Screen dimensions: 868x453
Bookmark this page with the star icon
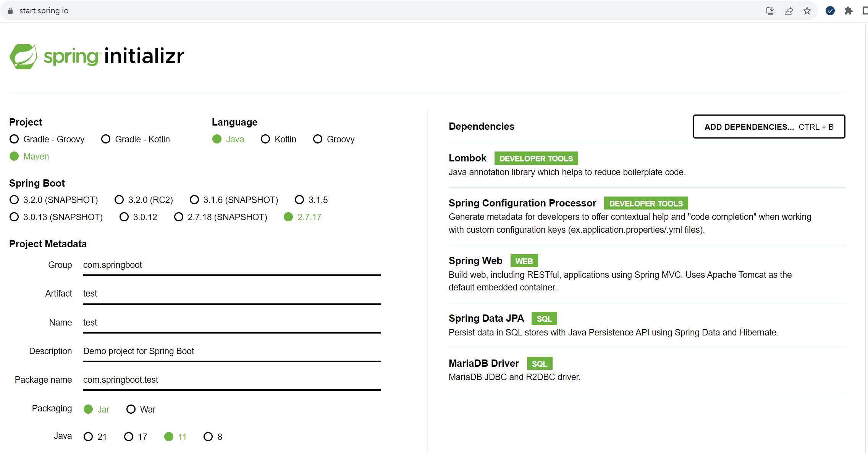coord(807,11)
